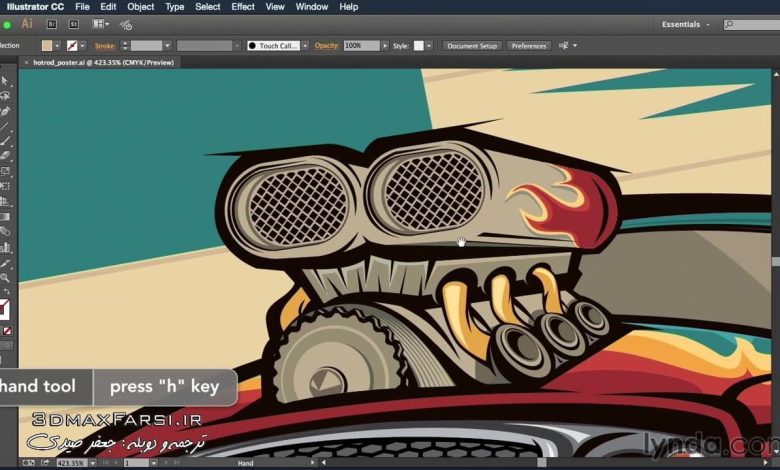The height and width of the screenshot is (470, 780).
Task: Click the Opacity 100% field
Action: 362,46
